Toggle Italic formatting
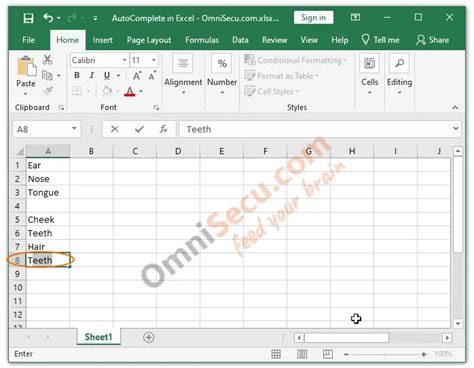The height and width of the screenshot is (368, 474). pyautogui.click(x=92, y=75)
